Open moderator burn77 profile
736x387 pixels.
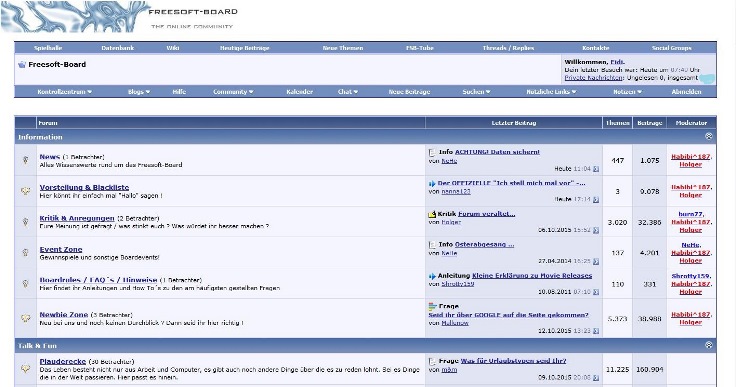[690, 214]
